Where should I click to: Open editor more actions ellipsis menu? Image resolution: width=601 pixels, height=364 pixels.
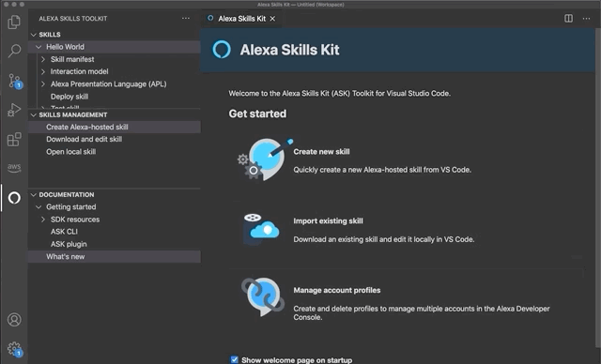(x=586, y=19)
